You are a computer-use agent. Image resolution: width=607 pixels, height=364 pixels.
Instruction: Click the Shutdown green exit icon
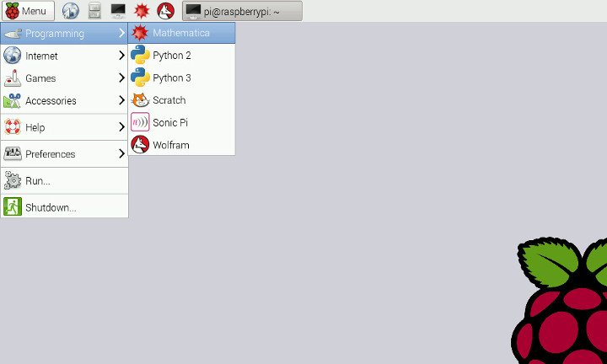(13, 207)
